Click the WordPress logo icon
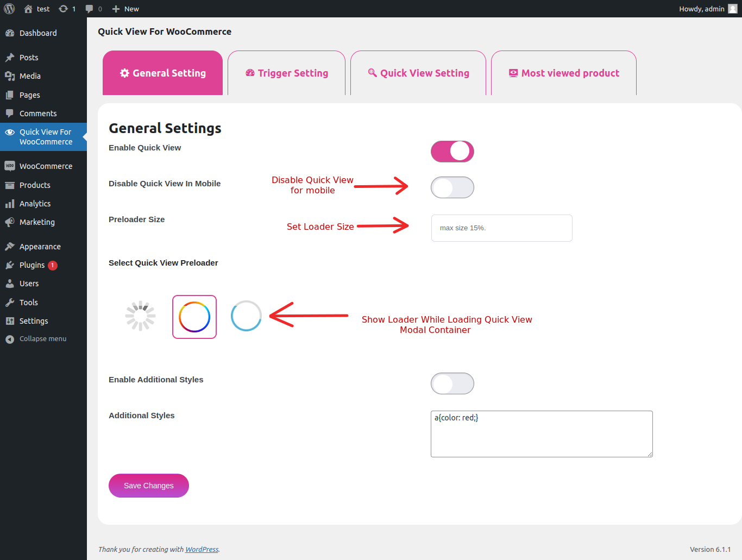Viewport: 742px width, 560px height. [9, 9]
